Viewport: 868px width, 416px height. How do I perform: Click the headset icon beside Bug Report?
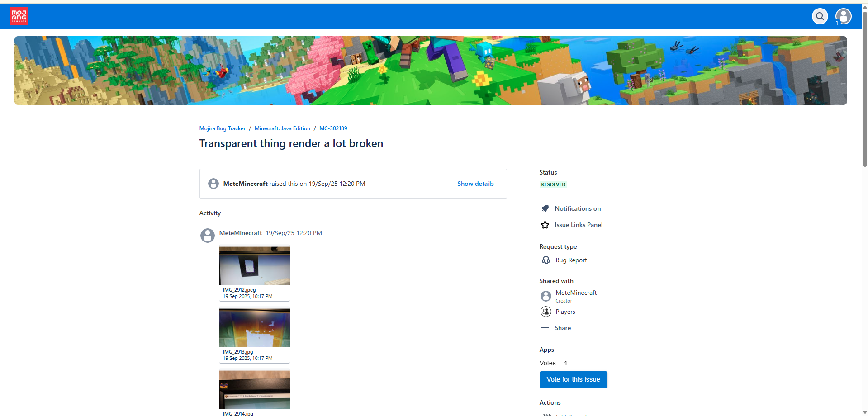(x=546, y=260)
